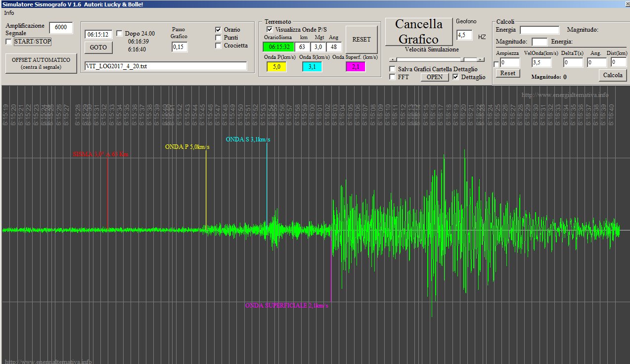Click the HZ unit label
Screen dimensions: 630x364
point(482,37)
